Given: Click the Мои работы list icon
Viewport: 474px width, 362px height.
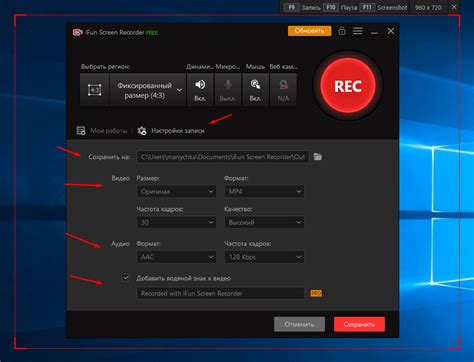Looking at the screenshot, I should (81, 131).
